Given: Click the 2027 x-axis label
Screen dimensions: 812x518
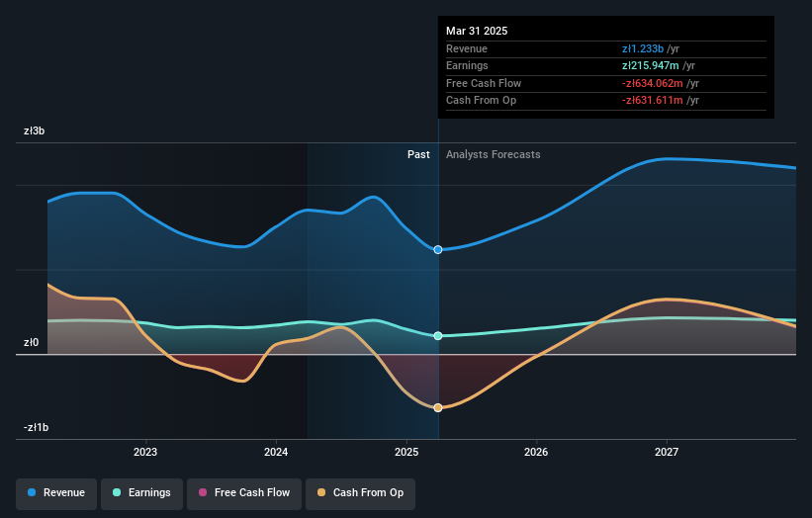Looking at the screenshot, I should click(667, 452).
